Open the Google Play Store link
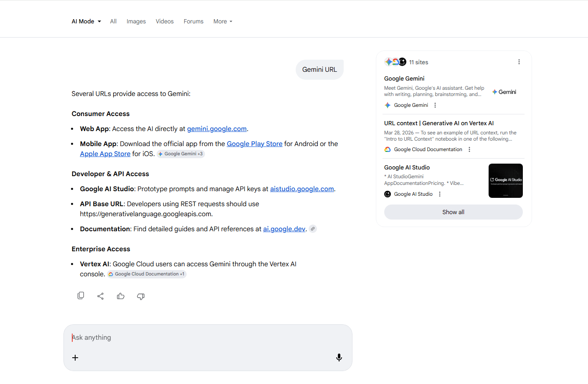Screen dimensions: 588x384 [254, 144]
